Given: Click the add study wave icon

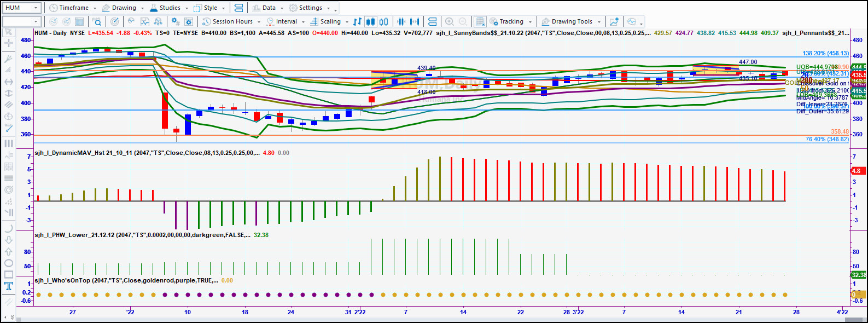Looking at the screenshot, I should pyautogui.click(x=131, y=21).
